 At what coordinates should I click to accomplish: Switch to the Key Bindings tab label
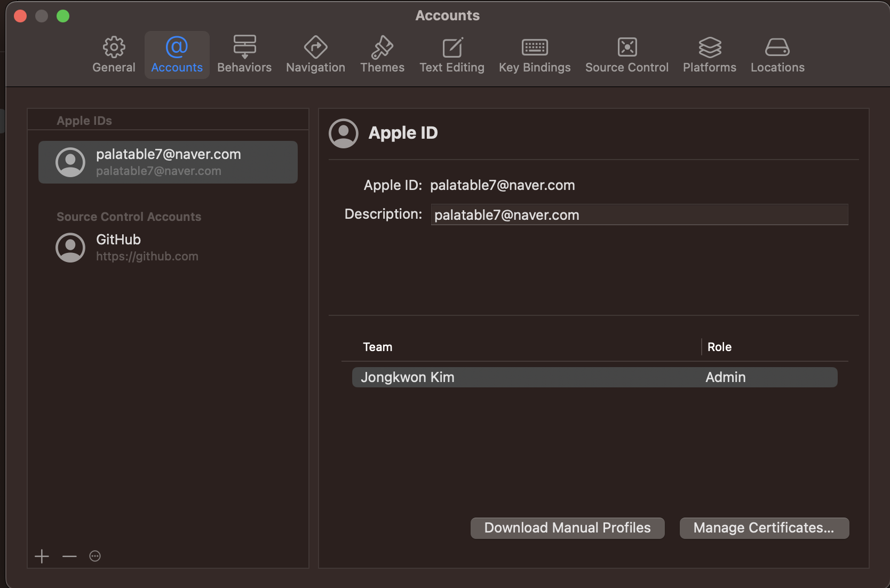(x=535, y=68)
